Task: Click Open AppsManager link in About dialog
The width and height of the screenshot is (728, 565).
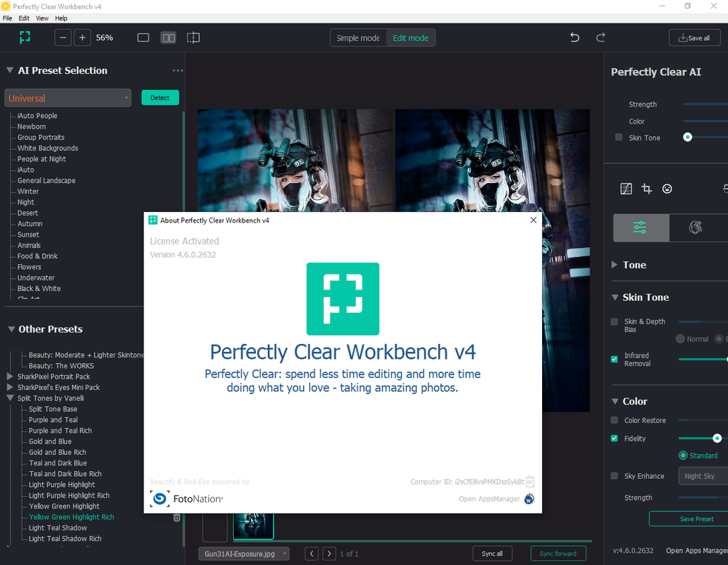Action: tap(489, 499)
